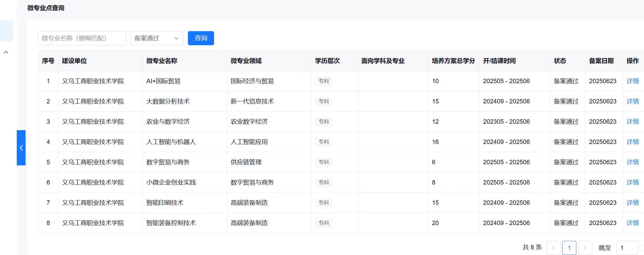This screenshot has height=255, width=644.
Task: Go to previous page arrow
Action: click(x=553, y=248)
